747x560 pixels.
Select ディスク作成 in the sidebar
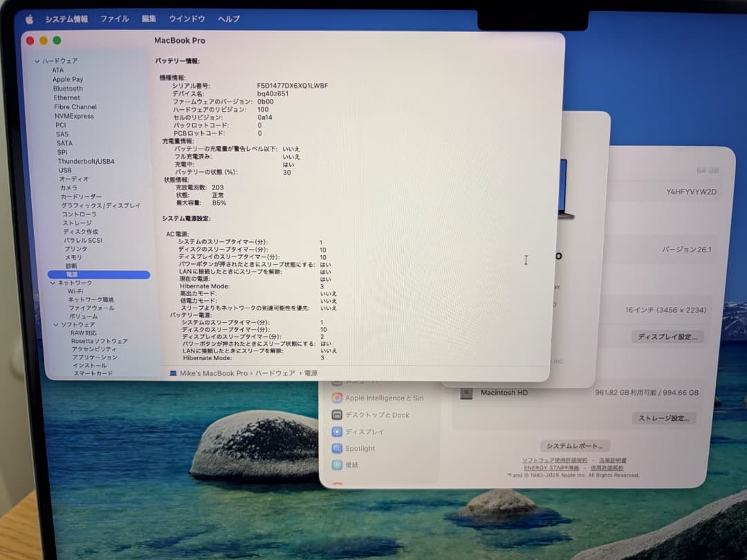pos(80,232)
